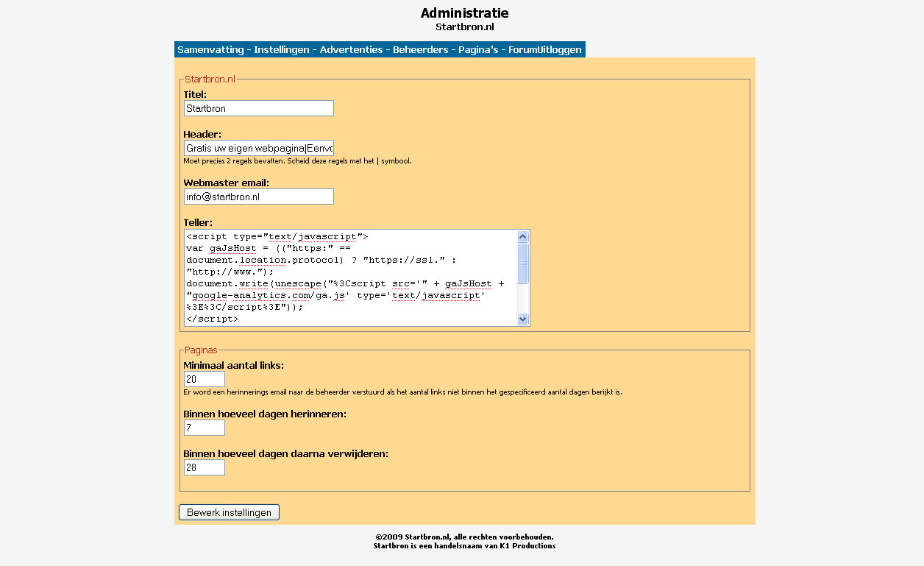
Task: Click the Teller textarea scrollbar thumb
Action: point(523,263)
